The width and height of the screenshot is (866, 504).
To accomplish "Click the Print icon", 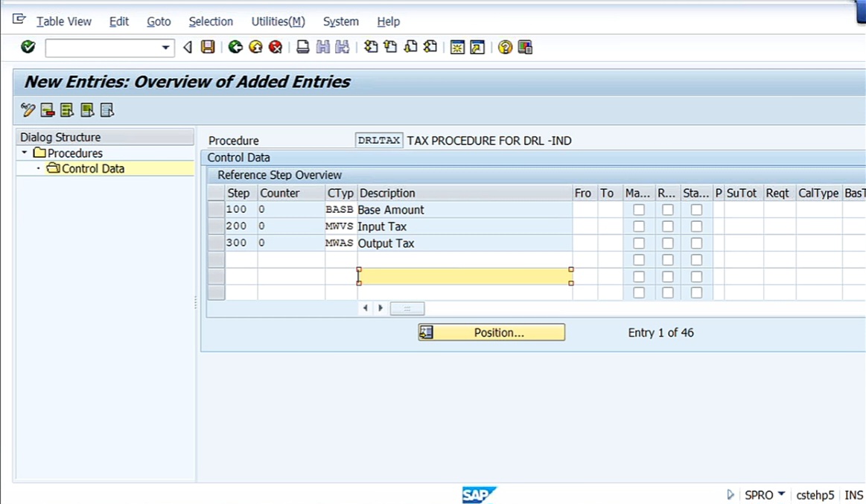I will pos(302,47).
